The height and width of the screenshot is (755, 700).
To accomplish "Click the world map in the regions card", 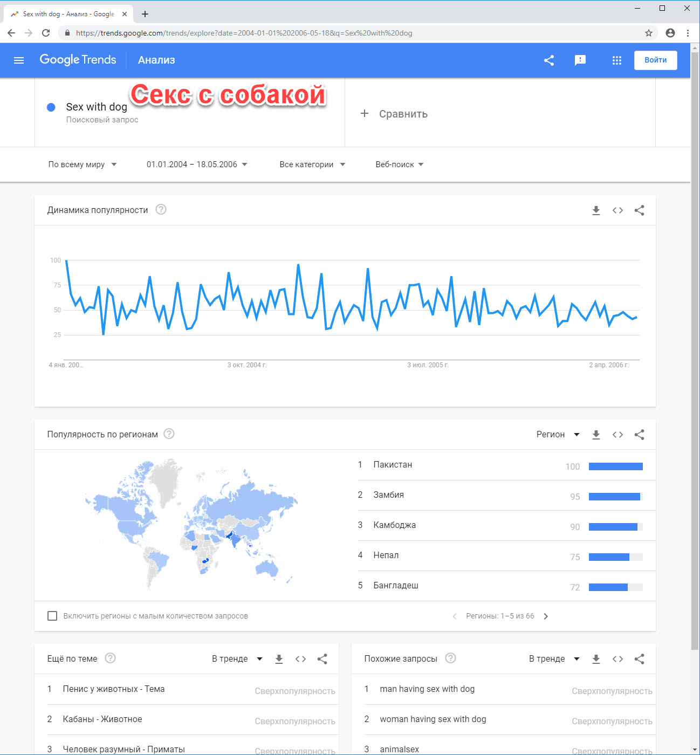I will [x=191, y=524].
